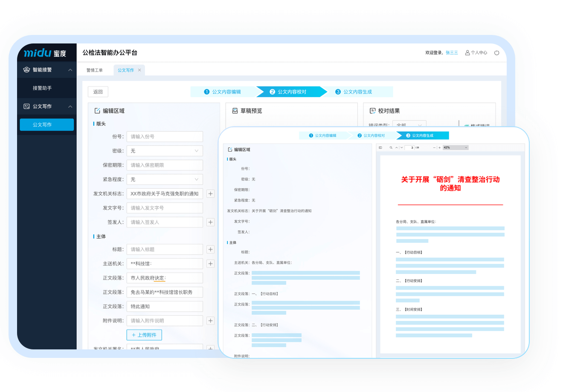The height and width of the screenshot is (392, 563).
Task: Add another 签发人 with the plus icon
Action: point(210,222)
